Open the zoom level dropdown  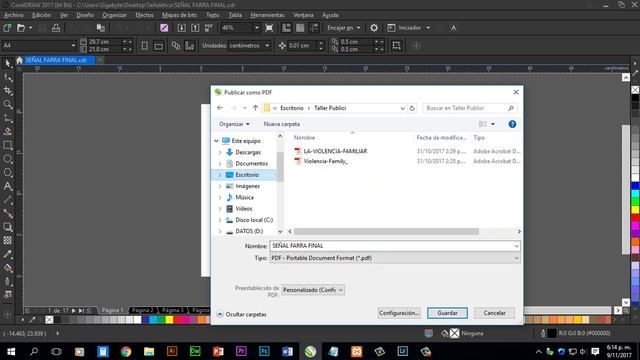[x=256, y=28]
